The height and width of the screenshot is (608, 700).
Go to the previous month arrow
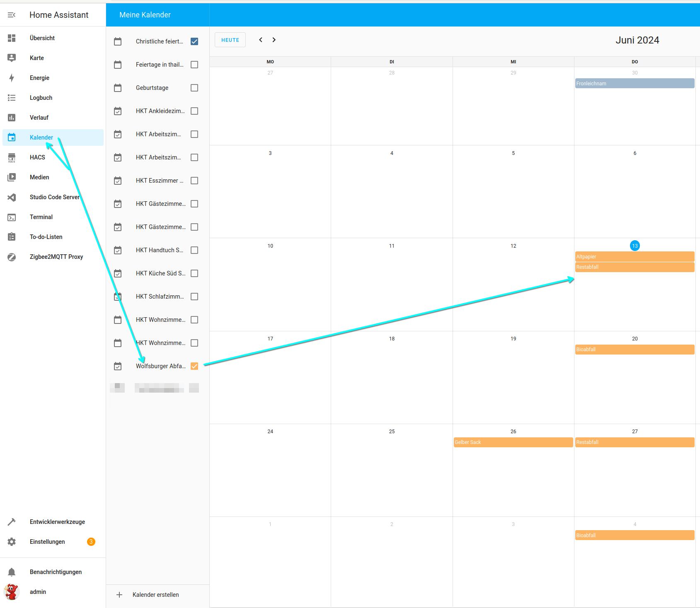pyautogui.click(x=261, y=40)
